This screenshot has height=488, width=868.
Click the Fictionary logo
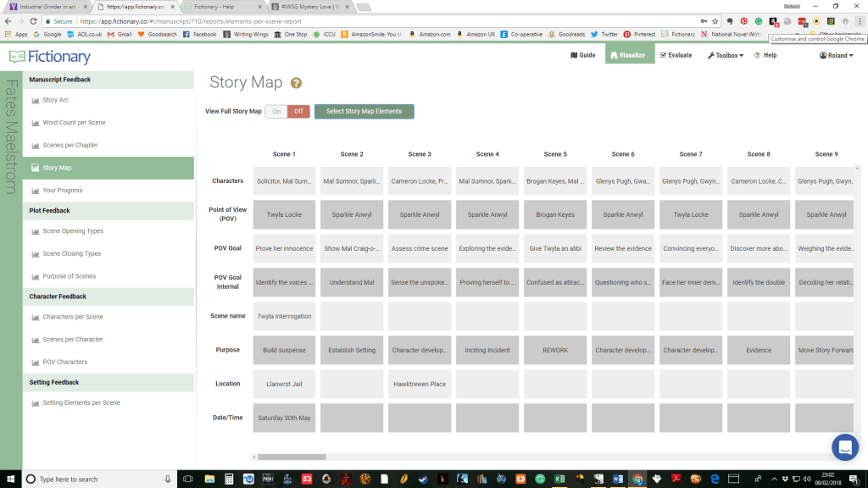pos(49,57)
